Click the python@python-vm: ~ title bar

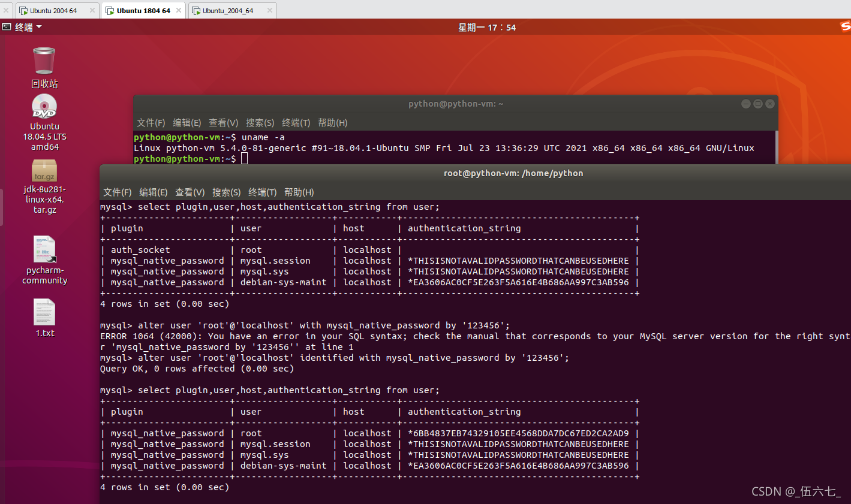[x=456, y=104]
